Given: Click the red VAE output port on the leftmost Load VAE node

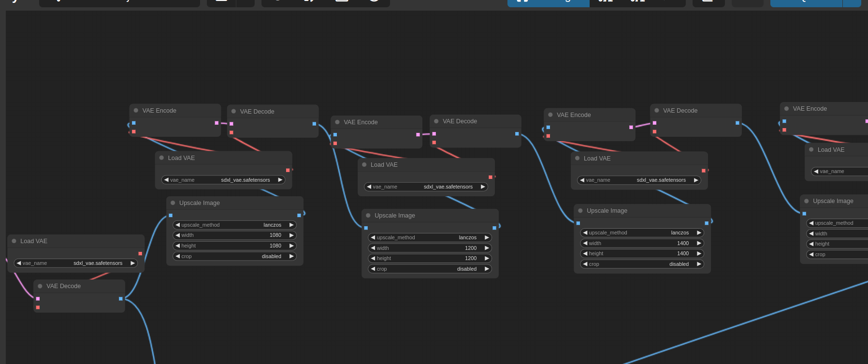Looking at the screenshot, I should coord(140,254).
